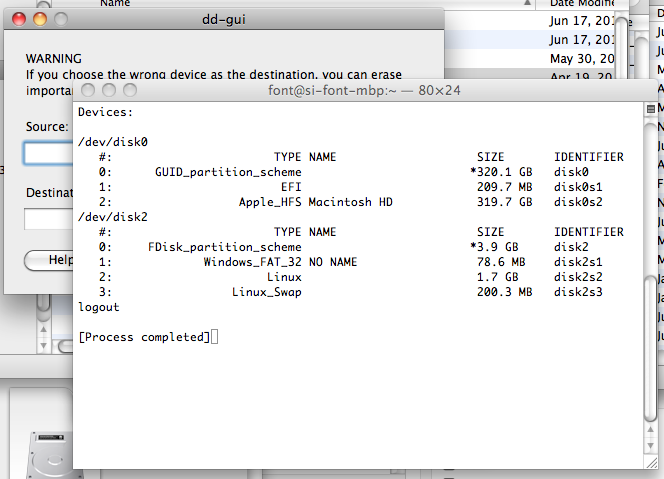Viewport: 664px width, 479px height.
Task: Click the FDisk_partition_scheme text
Action: tap(225, 247)
